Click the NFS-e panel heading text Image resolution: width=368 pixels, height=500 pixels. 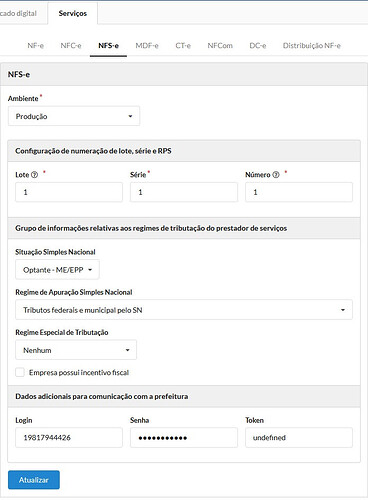(x=19, y=74)
